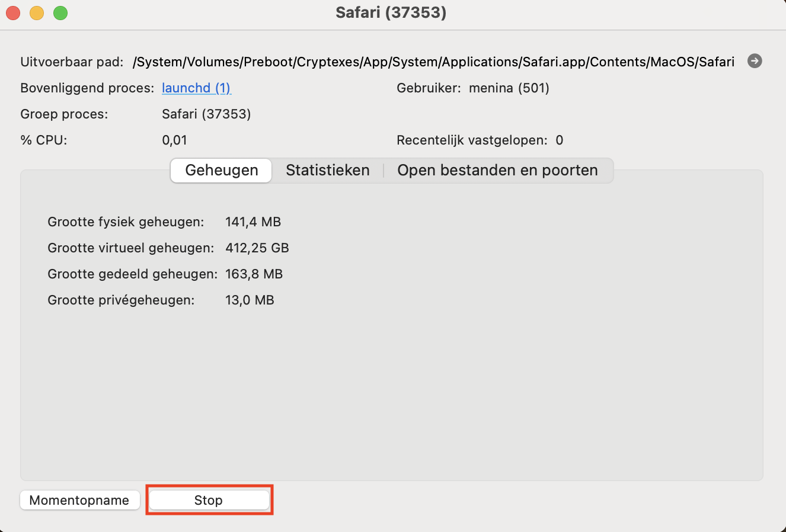Click the Safari (37353) window title
This screenshot has width=786, height=532.
(x=391, y=12)
